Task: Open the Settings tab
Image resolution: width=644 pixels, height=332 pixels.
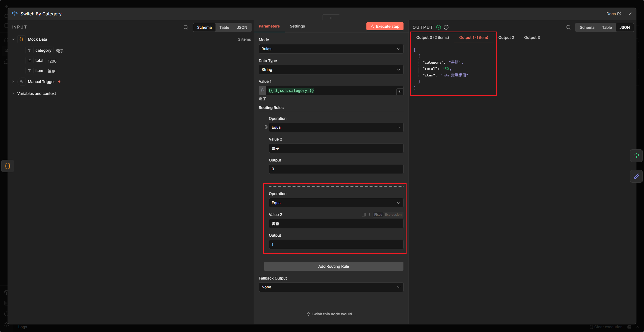Action: click(x=297, y=26)
